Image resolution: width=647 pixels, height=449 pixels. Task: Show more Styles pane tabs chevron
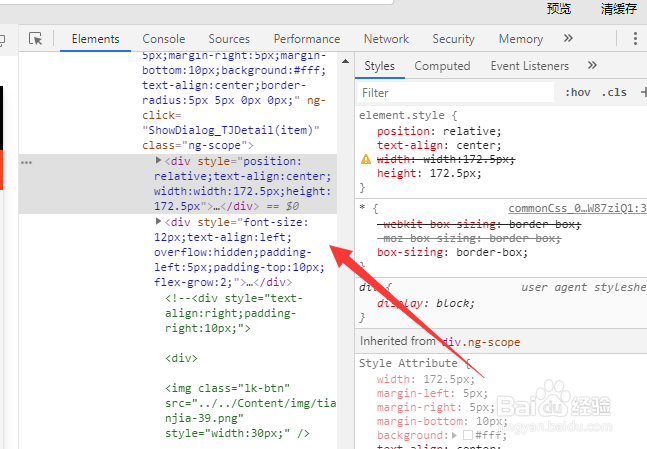click(592, 65)
